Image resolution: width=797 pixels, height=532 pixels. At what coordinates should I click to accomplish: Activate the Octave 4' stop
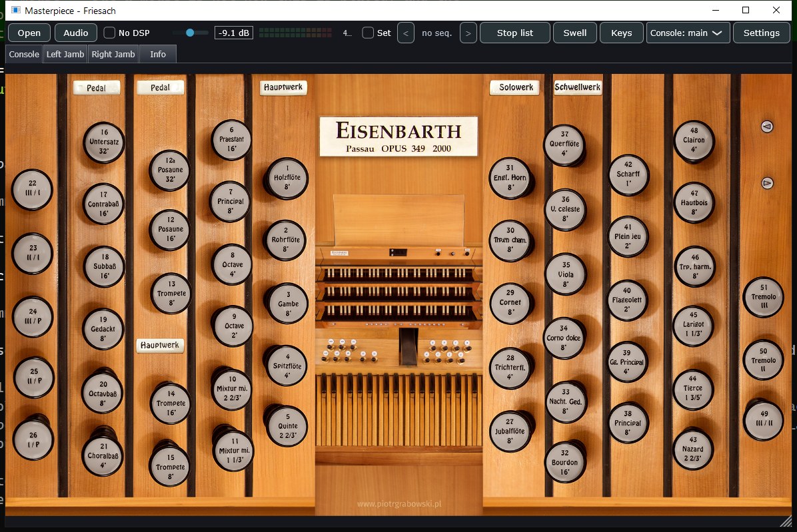pos(233,264)
